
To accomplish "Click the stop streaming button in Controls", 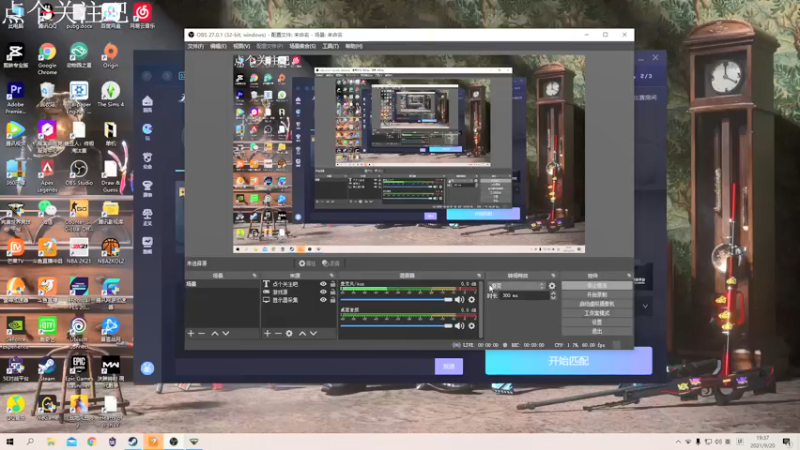I will tap(596, 286).
